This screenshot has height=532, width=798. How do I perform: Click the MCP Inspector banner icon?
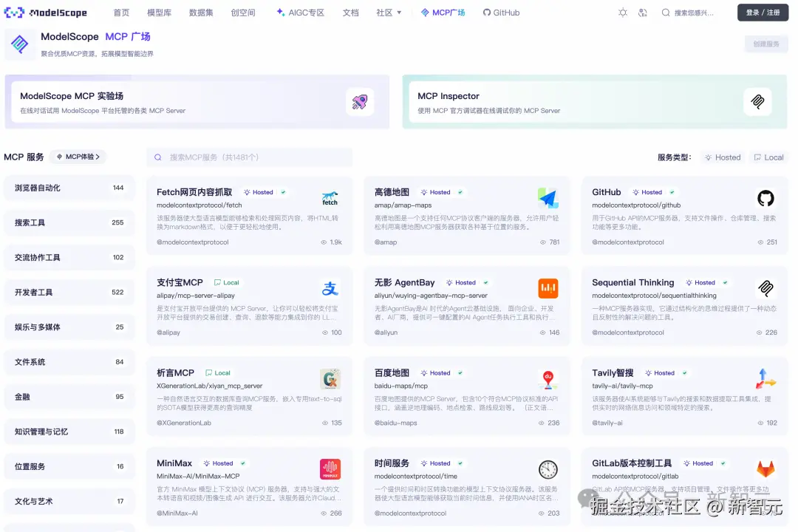point(757,102)
